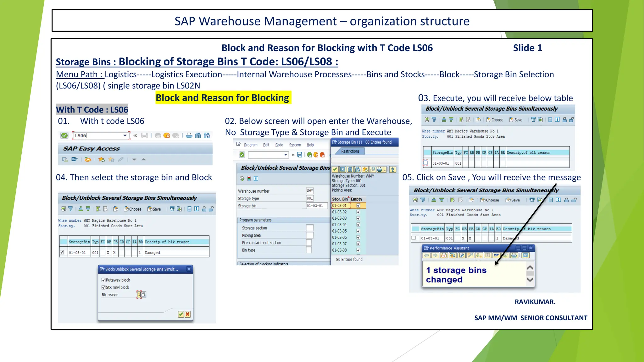The height and width of the screenshot is (362, 644).
Task: Click the Save button in the step 04 toolbar
Action: pos(154,209)
